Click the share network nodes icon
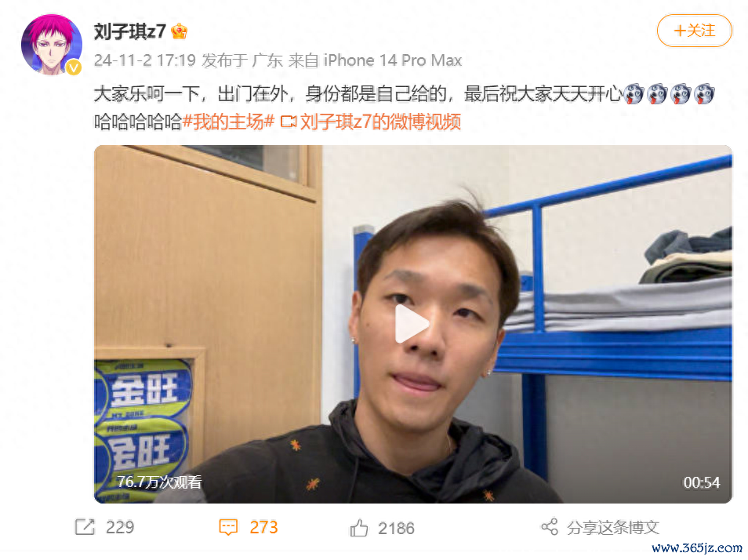Screen dimensions: 748x560 point(550,526)
